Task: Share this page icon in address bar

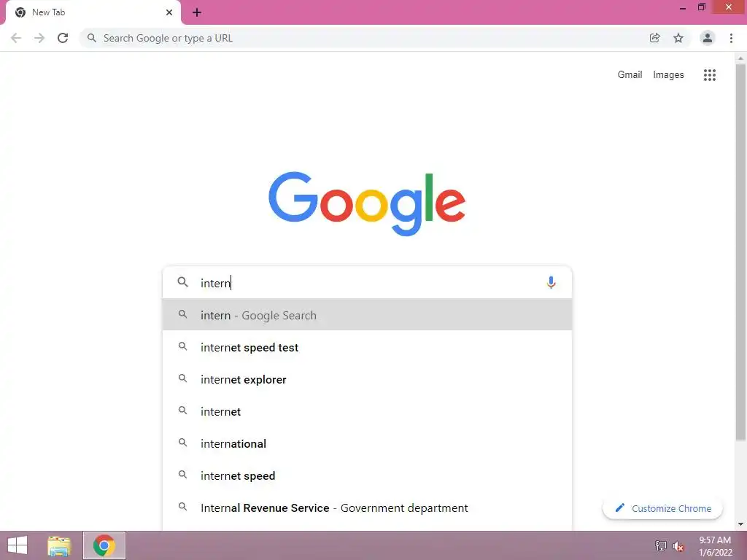Action: (654, 38)
